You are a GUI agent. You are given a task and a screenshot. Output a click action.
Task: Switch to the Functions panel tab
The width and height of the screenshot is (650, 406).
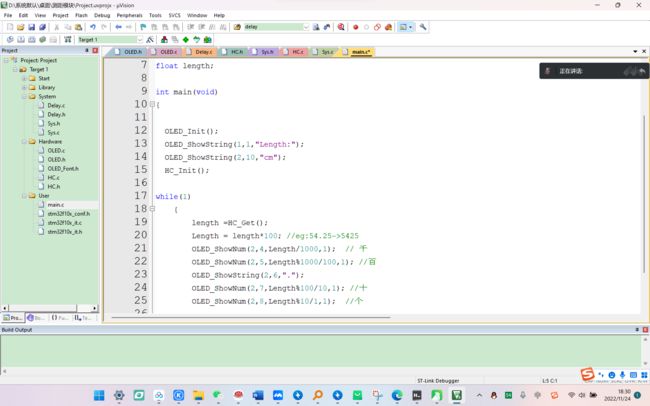coord(59,318)
